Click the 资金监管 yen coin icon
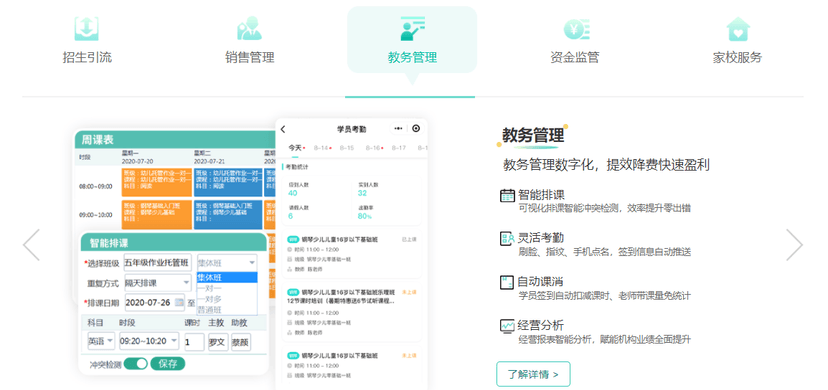828x390 pixels. tap(575, 28)
